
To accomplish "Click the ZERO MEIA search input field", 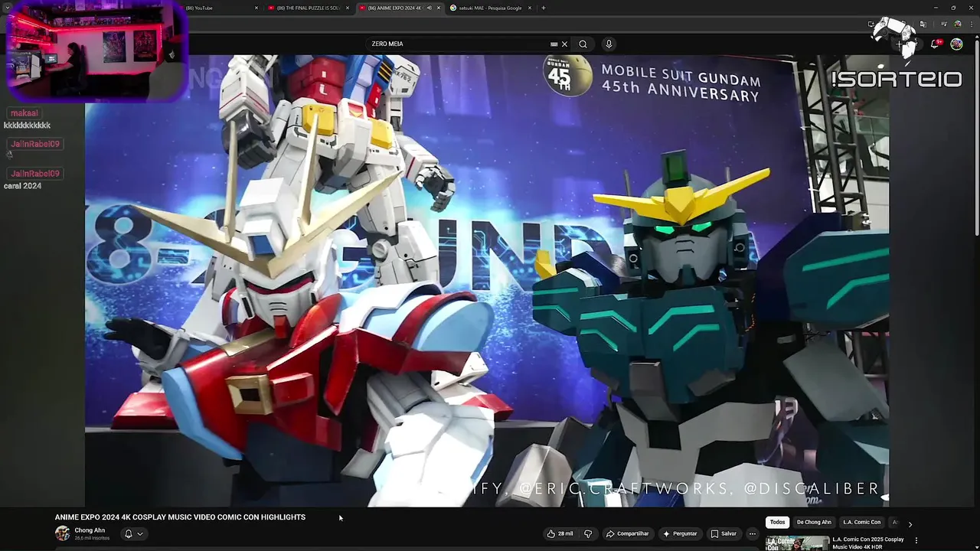I will click(x=458, y=44).
